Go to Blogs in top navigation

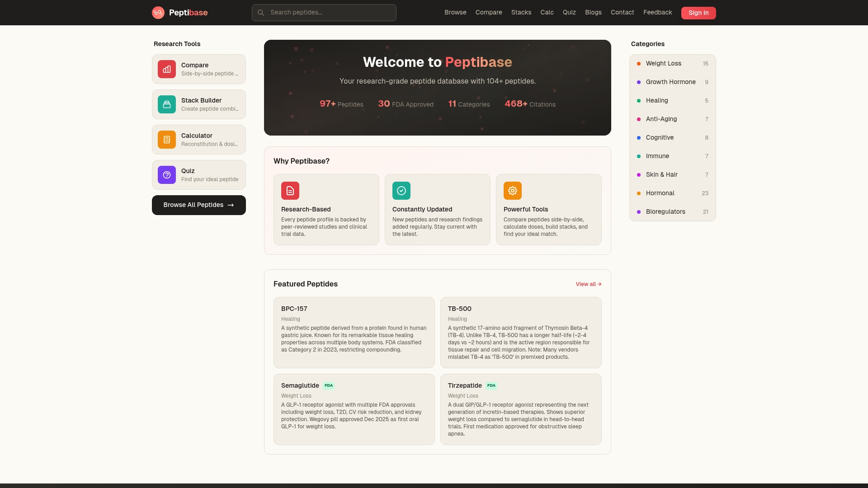pos(593,12)
